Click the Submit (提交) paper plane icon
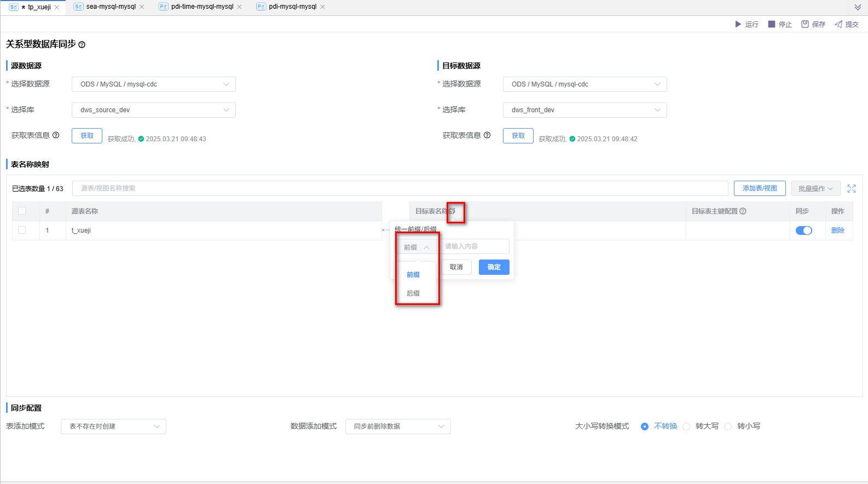 coord(838,24)
